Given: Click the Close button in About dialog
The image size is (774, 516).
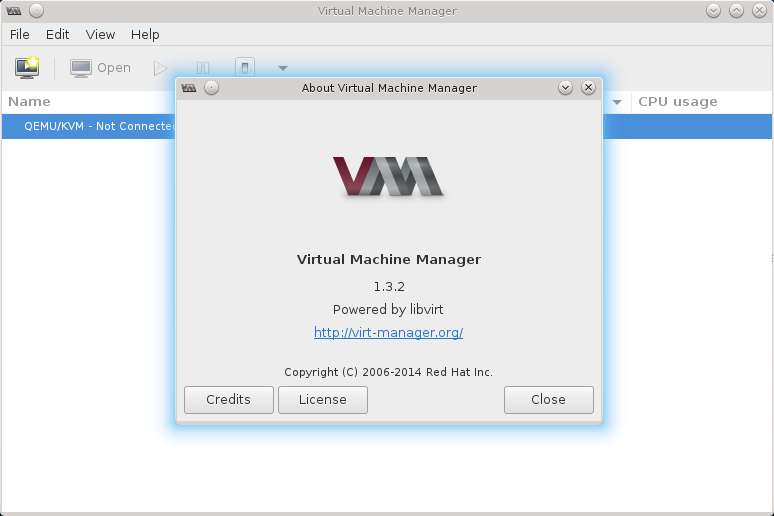Looking at the screenshot, I should click(x=548, y=399).
